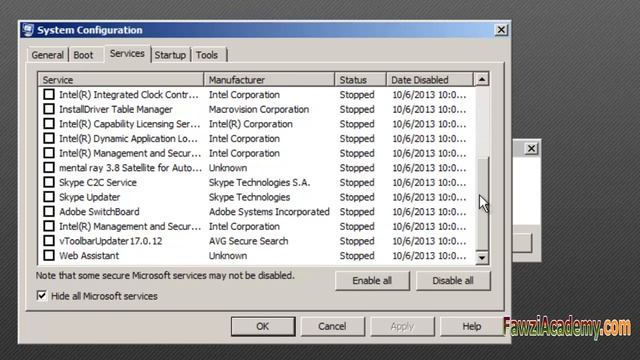Check the Adobe SwitchBoard checkbox
The width and height of the screenshot is (640, 360).
point(49,211)
